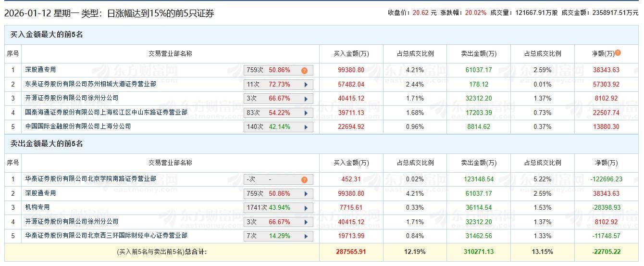Open the 华泰证券北京西三环国际财经中心 branch link
Screen dimensions: 644x266
[106, 236]
